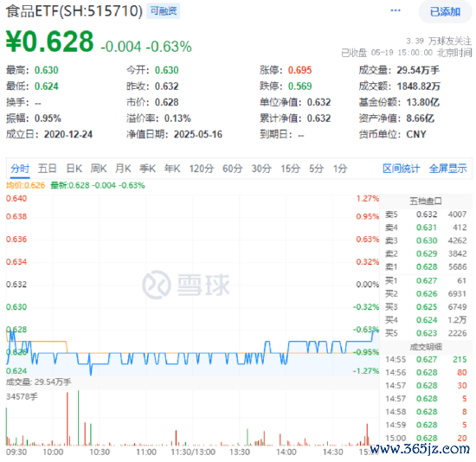This screenshot has height=462, width=476.
Task: Select the 1分 chart tab
Action: pyautogui.click(x=340, y=169)
